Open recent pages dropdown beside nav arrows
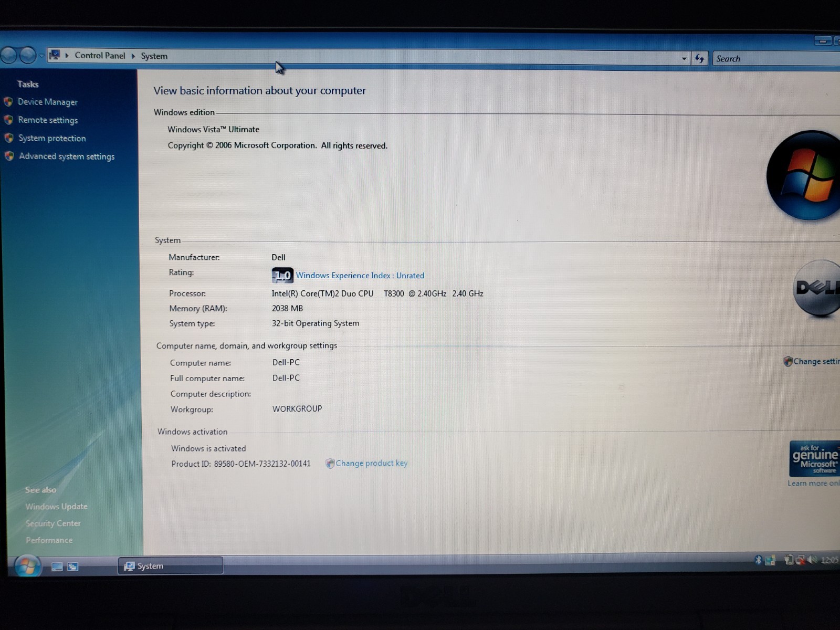This screenshot has height=630, width=840. click(41, 55)
